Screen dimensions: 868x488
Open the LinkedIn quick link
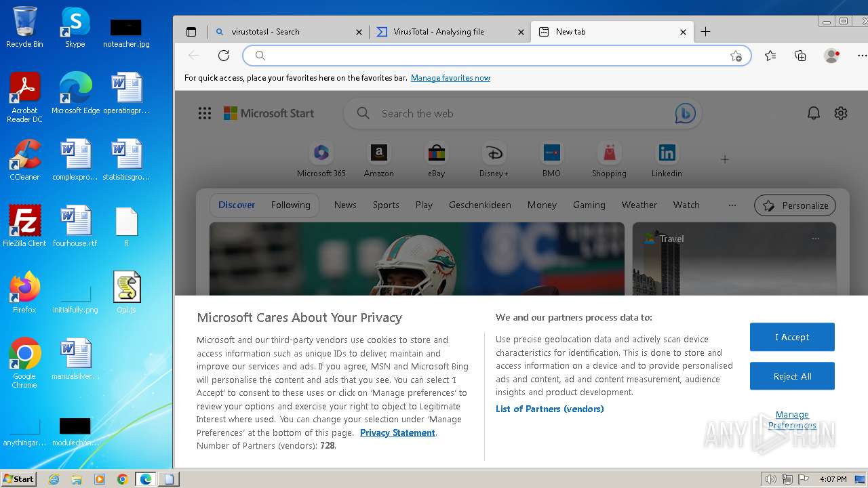(x=667, y=160)
